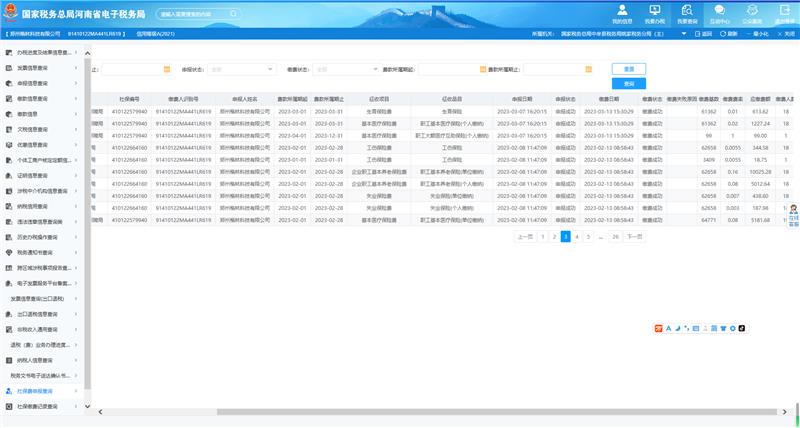
Task: Click the white 重置 button
Action: point(628,69)
